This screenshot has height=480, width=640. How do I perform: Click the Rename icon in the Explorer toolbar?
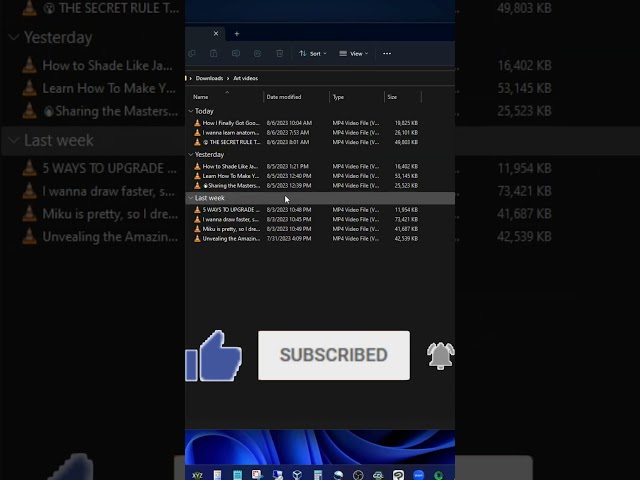coord(236,53)
